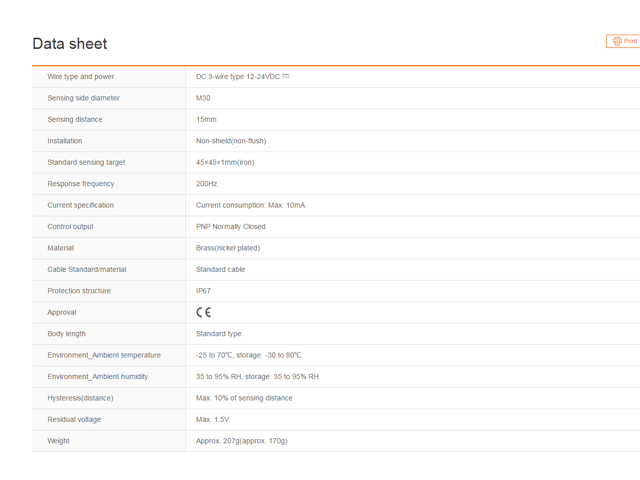Click the M30 sensing side diameter value
The width and height of the screenshot is (640, 480).
pos(203,98)
